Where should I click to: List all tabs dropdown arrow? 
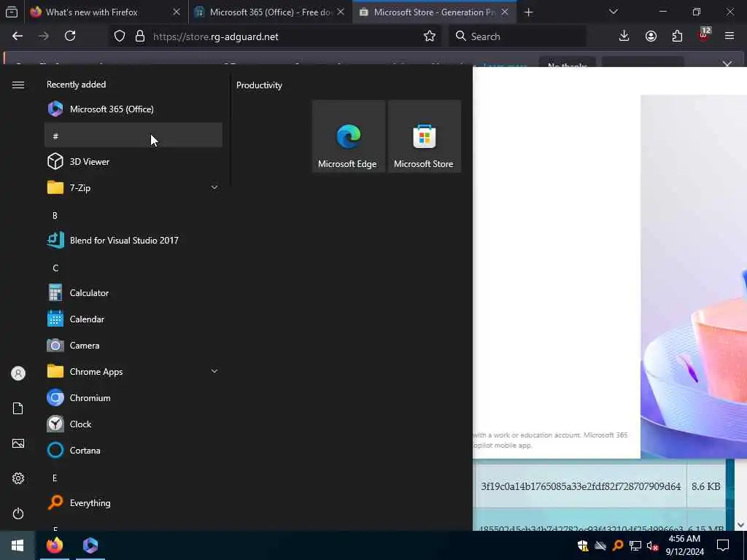click(x=613, y=12)
